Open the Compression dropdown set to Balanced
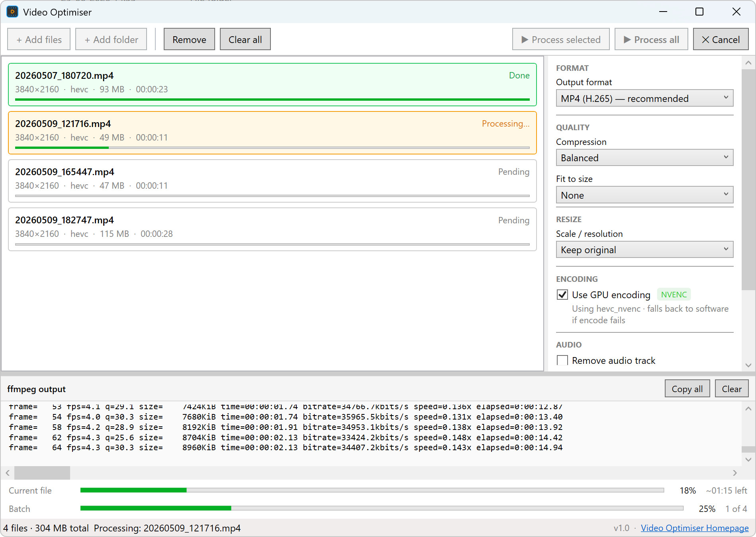 pos(644,158)
